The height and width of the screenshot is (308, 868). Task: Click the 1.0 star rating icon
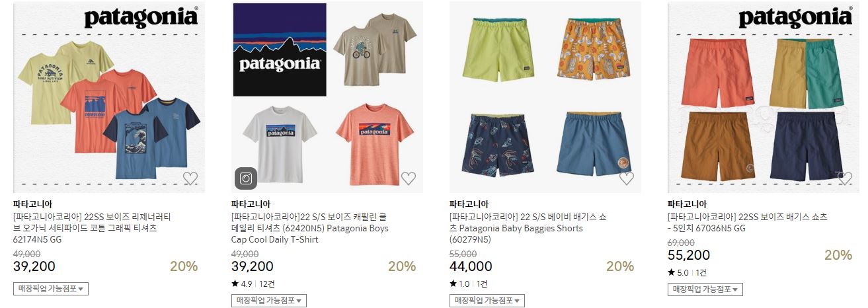coord(453,284)
